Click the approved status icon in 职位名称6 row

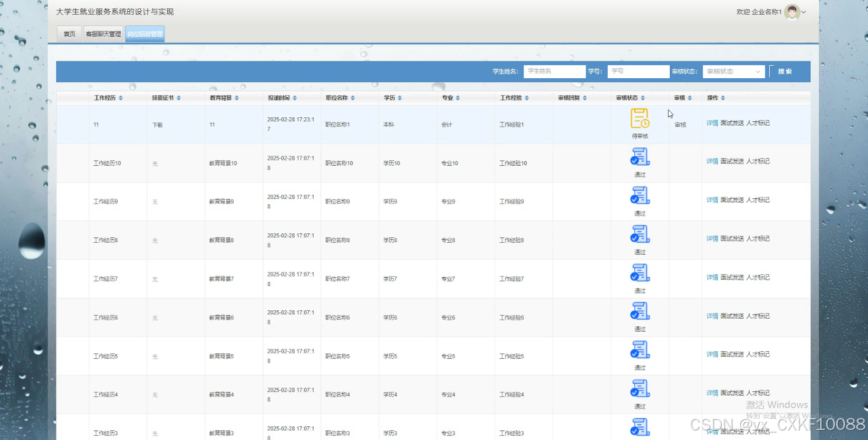640,311
